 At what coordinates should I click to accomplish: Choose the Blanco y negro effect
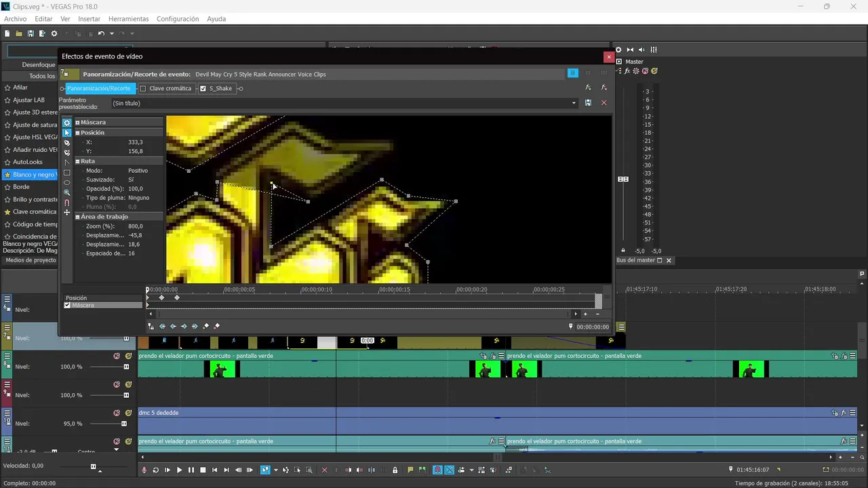[x=34, y=174]
